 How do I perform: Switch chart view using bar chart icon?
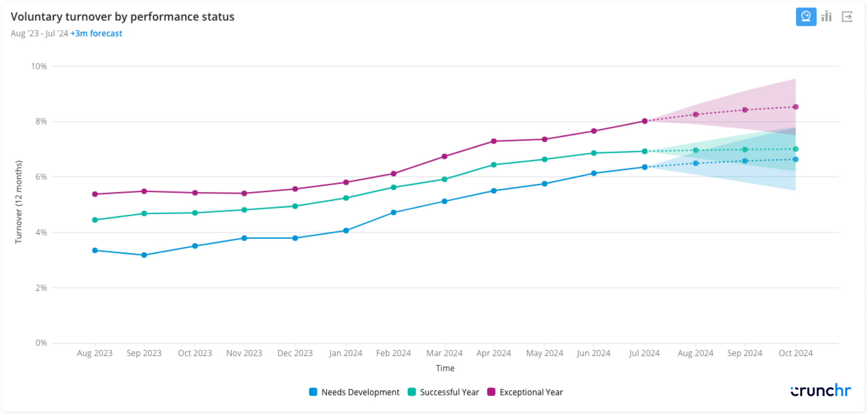(826, 17)
